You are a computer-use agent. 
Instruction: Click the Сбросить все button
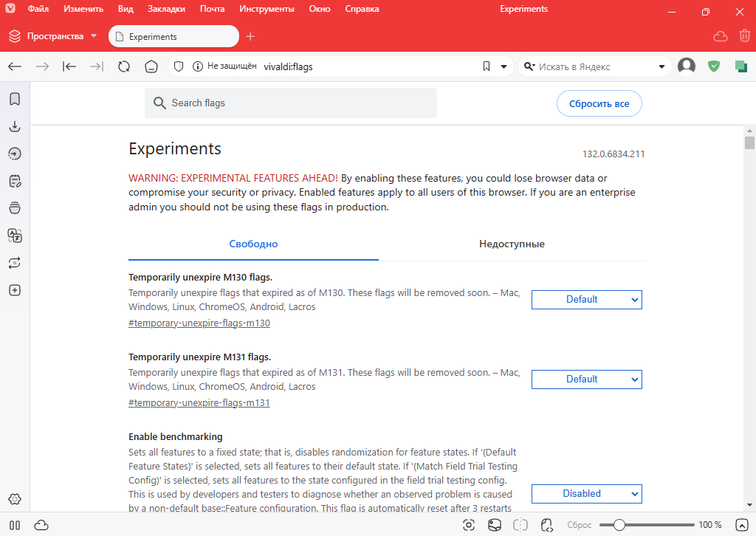tap(599, 104)
